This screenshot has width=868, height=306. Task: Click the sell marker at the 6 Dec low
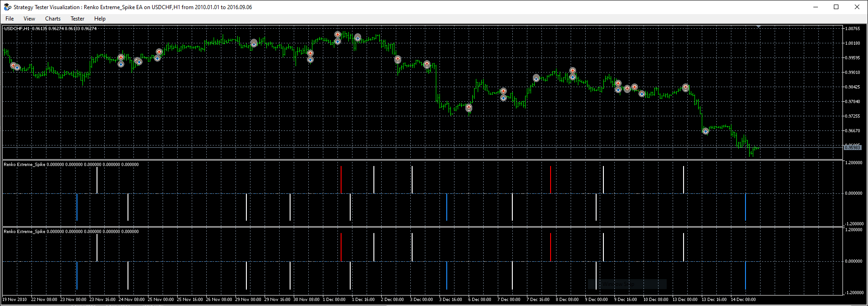point(469,108)
